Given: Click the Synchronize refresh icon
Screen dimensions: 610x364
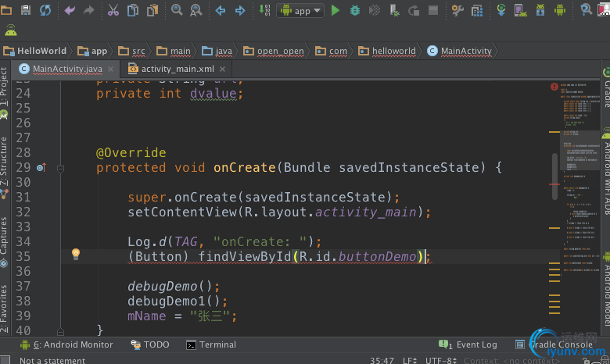Looking at the screenshot, I should coord(45,10).
